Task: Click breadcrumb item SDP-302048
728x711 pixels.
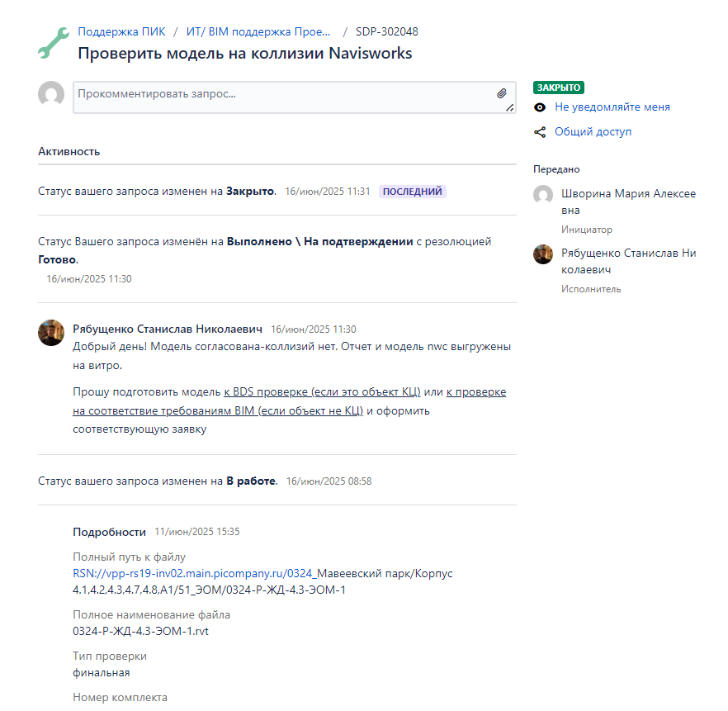Action: (x=386, y=32)
